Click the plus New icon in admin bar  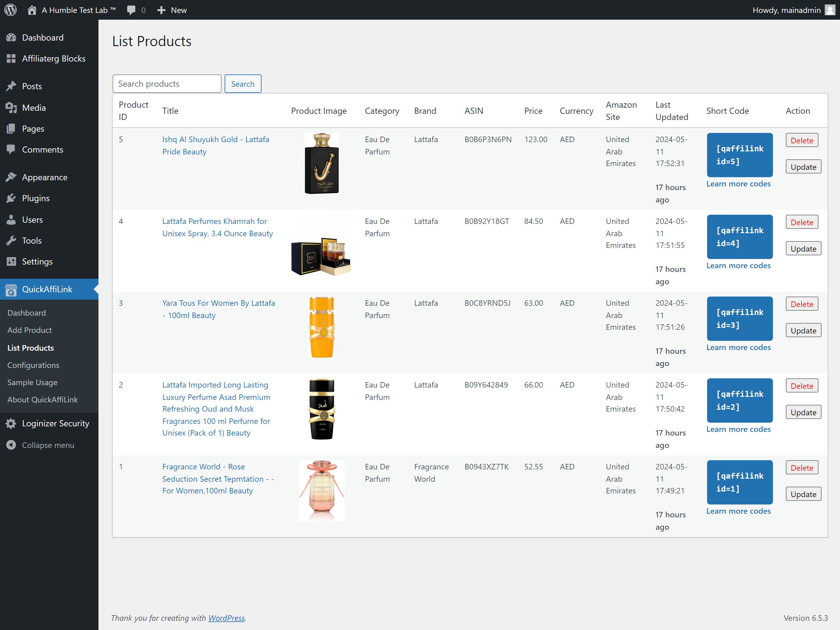click(x=162, y=10)
